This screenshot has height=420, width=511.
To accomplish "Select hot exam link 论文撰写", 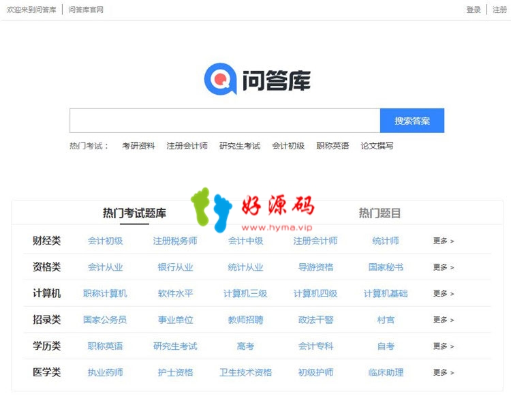I will pos(377,146).
